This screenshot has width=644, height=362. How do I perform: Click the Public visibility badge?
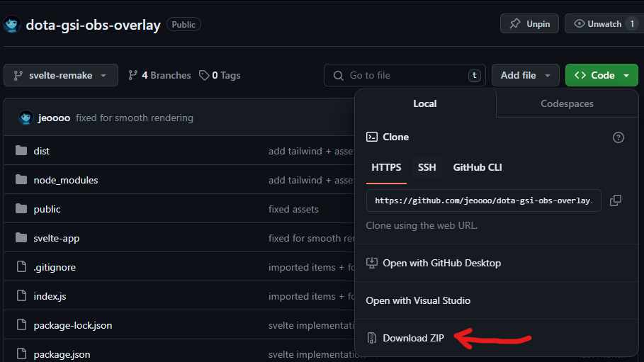coord(183,25)
